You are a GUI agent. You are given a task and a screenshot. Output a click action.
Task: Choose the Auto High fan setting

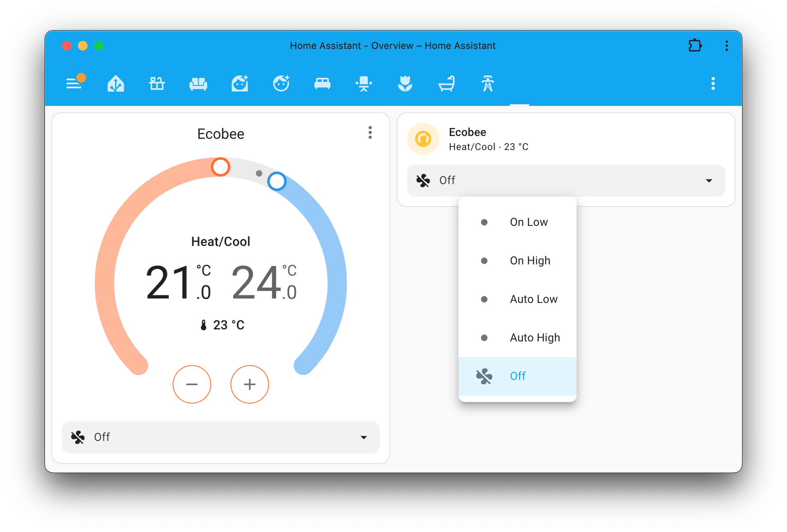point(534,337)
